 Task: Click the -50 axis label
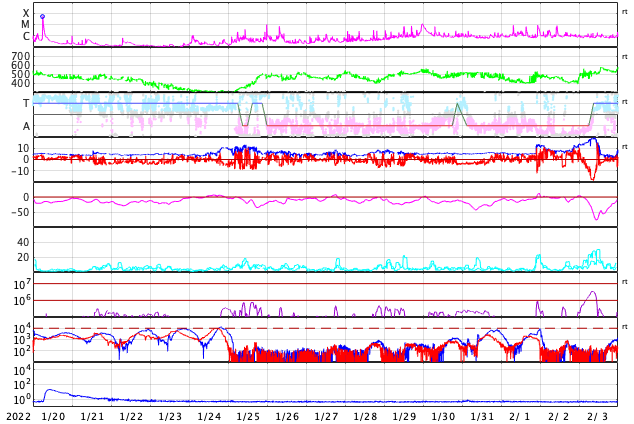pos(20,212)
